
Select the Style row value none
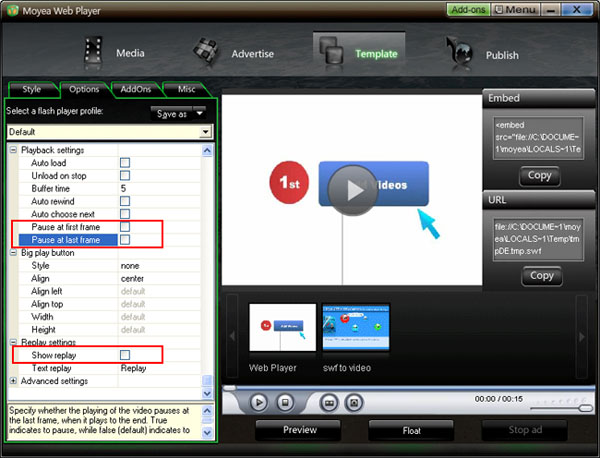coord(130,266)
